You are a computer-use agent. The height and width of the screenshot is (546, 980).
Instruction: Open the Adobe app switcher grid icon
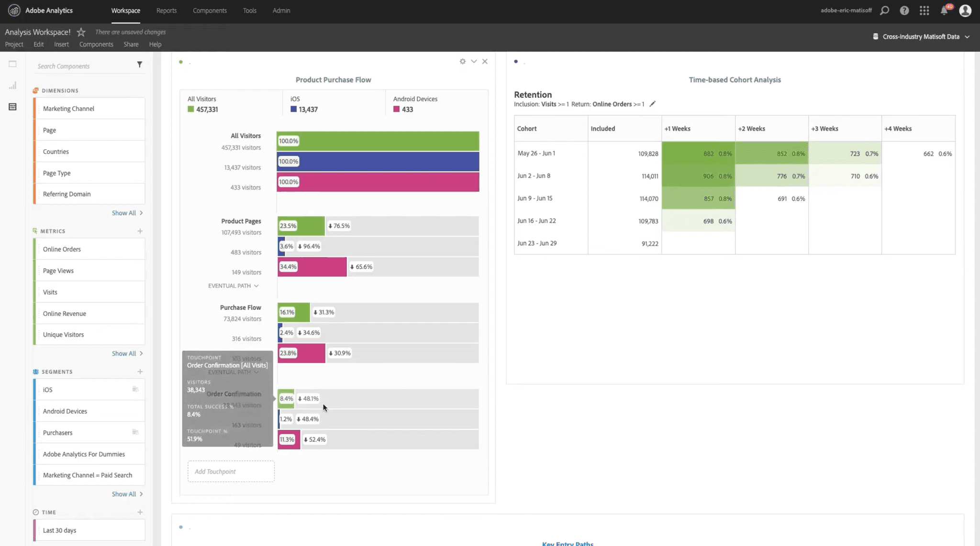point(924,10)
